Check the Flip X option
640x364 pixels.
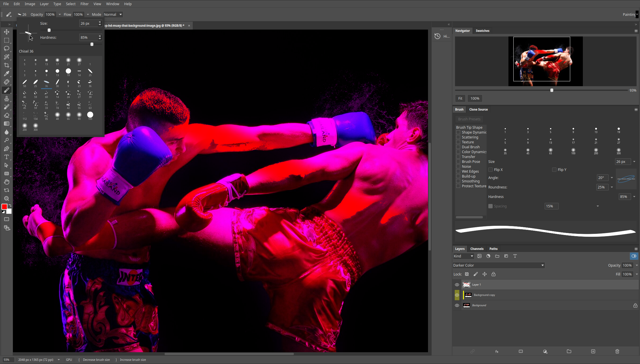491,170
